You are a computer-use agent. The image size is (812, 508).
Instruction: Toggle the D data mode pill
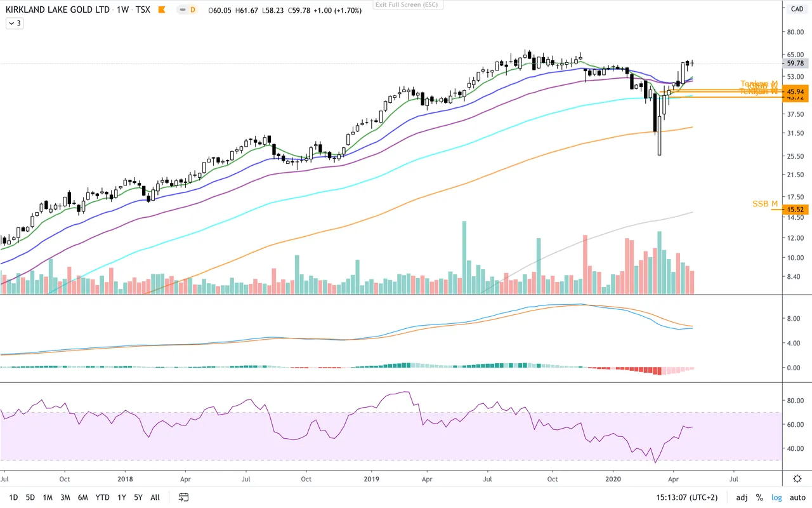pos(187,10)
